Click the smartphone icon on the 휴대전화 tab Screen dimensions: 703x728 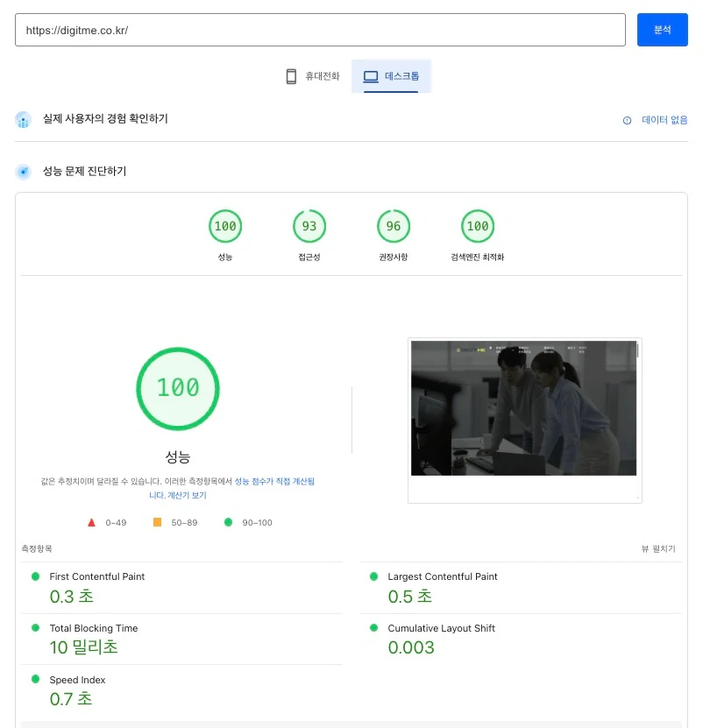pos(290,76)
